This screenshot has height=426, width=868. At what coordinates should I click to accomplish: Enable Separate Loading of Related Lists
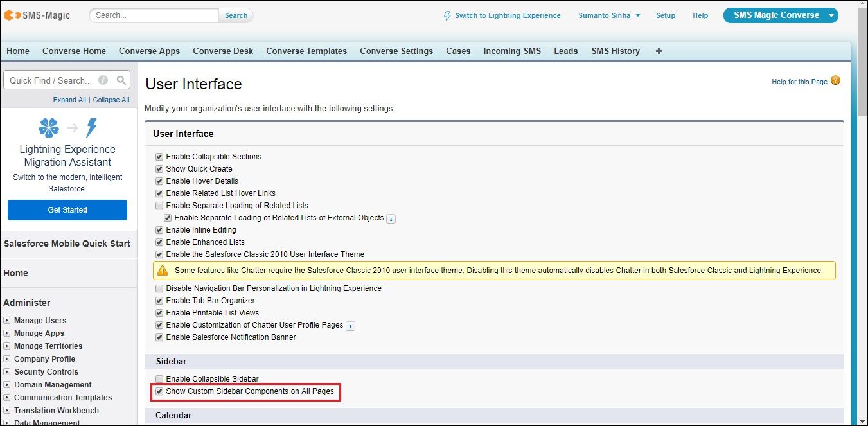click(x=159, y=206)
